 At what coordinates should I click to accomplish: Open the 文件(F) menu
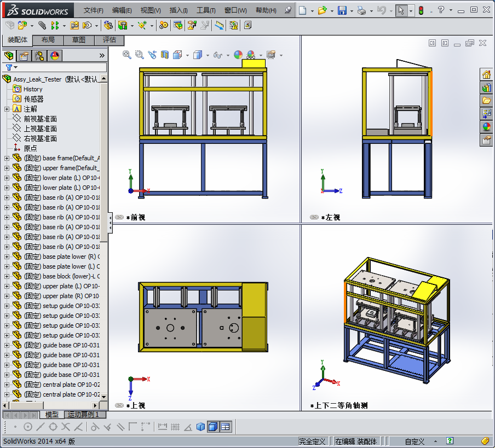tap(94, 10)
